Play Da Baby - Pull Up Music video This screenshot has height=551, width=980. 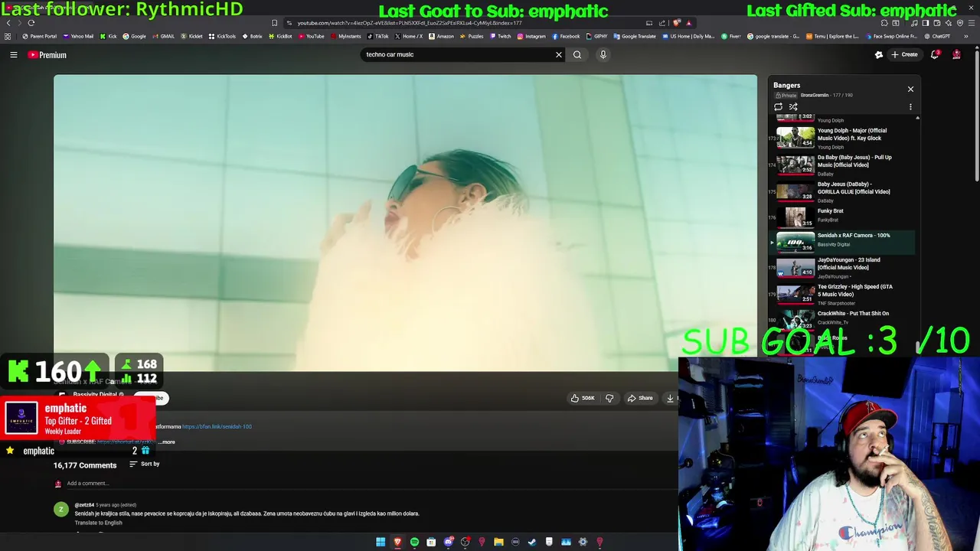click(x=843, y=165)
